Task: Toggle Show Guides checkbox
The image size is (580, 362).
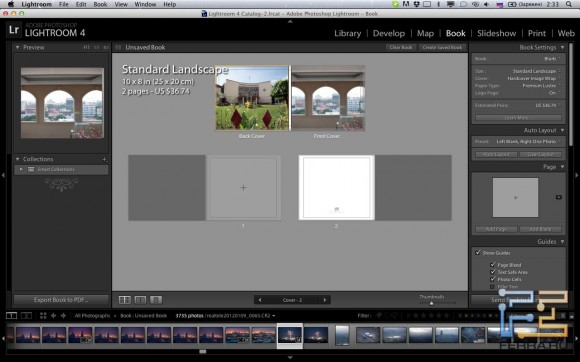Action: click(478, 253)
